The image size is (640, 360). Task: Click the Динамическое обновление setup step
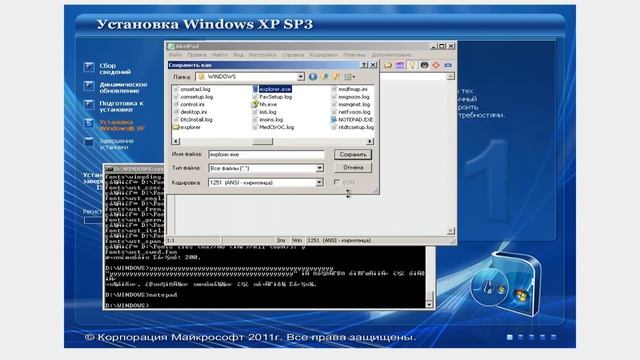coord(123,87)
